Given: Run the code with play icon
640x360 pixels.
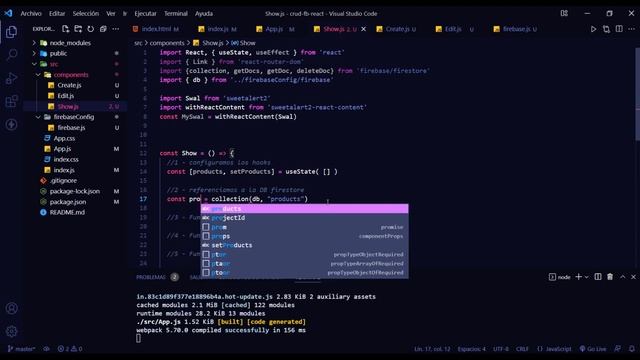Looking at the screenshot, I should [593, 29].
